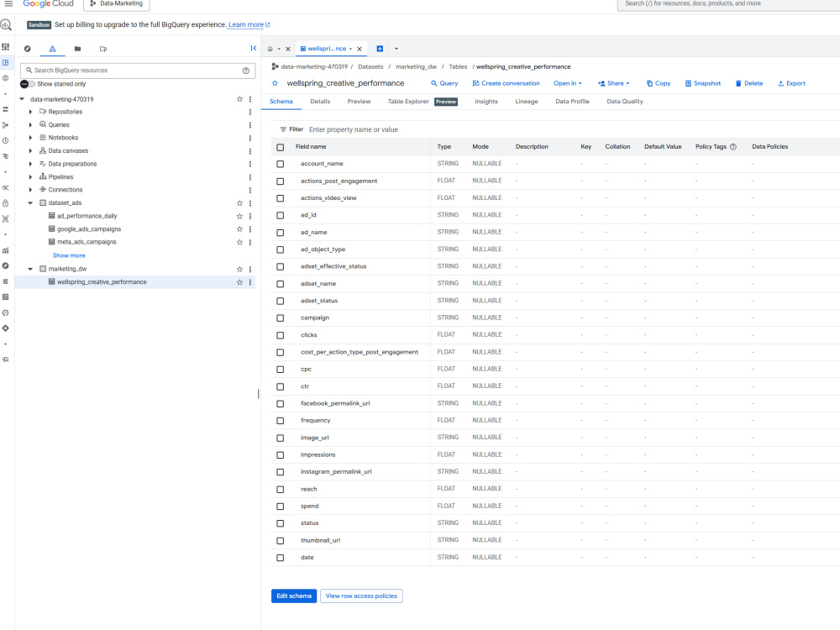
Task: Check the ctr field checkbox
Action: (x=281, y=386)
